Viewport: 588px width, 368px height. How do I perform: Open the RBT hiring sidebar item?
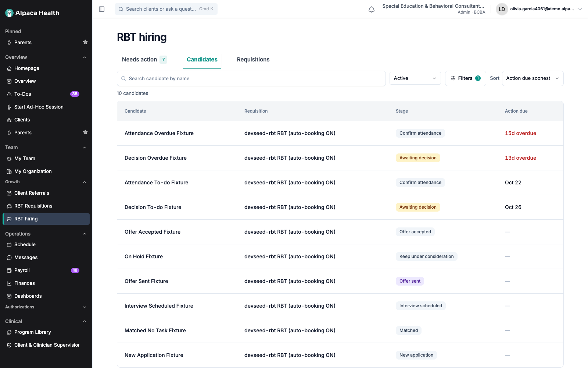[46, 219]
